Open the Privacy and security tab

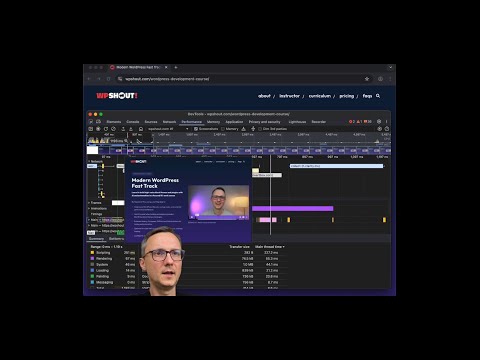point(265,122)
